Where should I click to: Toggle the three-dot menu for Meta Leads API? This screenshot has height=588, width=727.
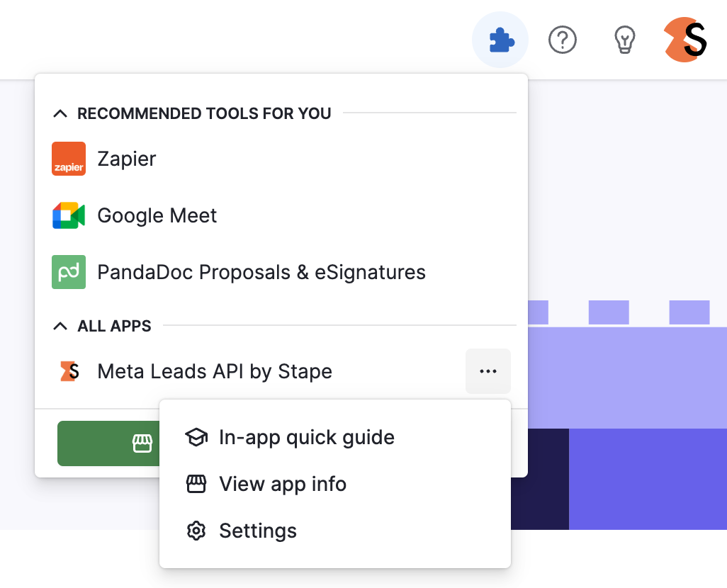[x=488, y=371]
